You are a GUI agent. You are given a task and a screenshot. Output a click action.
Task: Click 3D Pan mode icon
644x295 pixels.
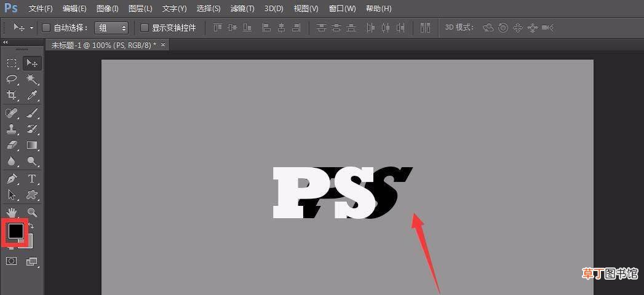518,28
